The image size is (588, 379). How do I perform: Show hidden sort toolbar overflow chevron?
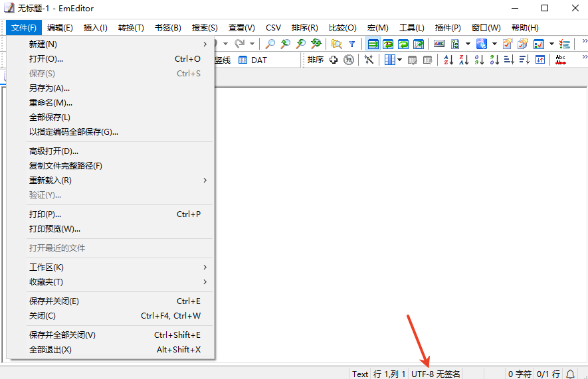pos(585,57)
